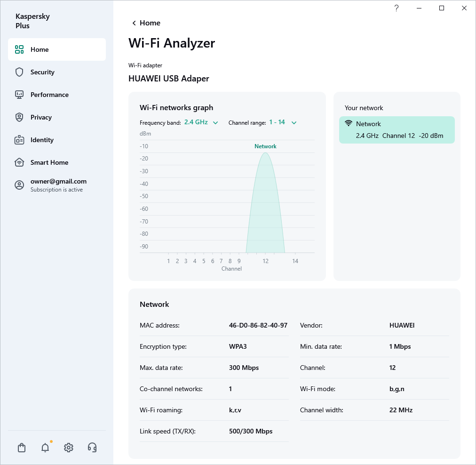The image size is (476, 465).
Task: Expand the Frequency band 2.4 GHz dropdown
Action: click(201, 122)
